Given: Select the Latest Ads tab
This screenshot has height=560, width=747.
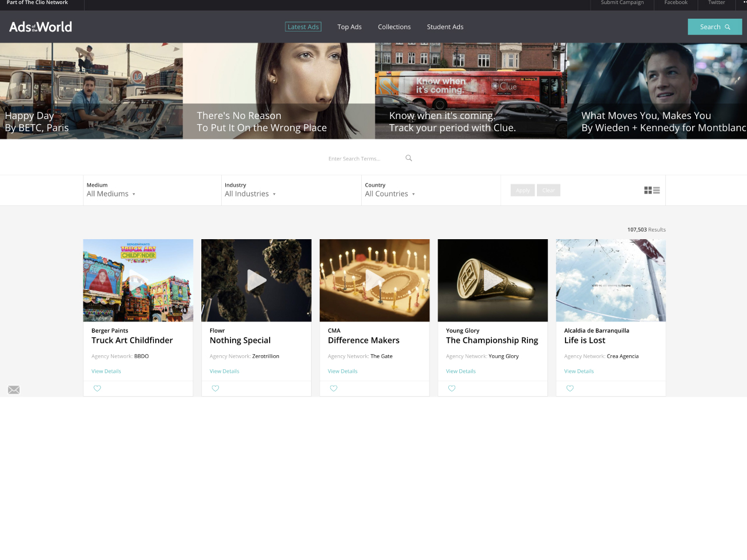Looking at the screenshot, I should [303, 27].
